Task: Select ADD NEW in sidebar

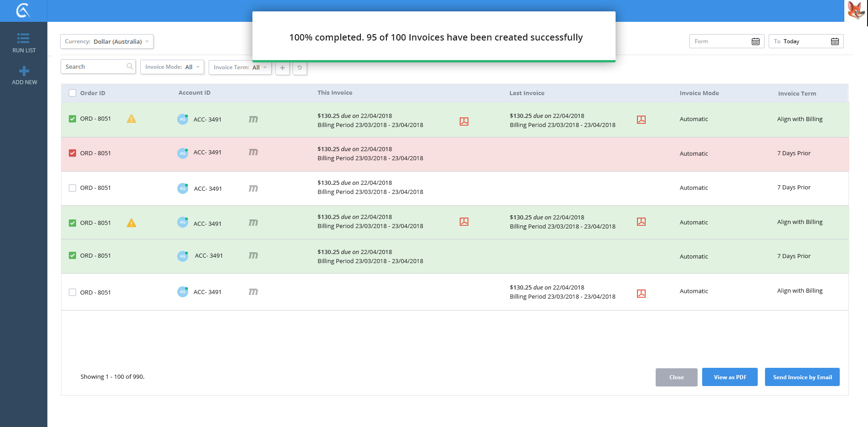Action: coord(24,75)
